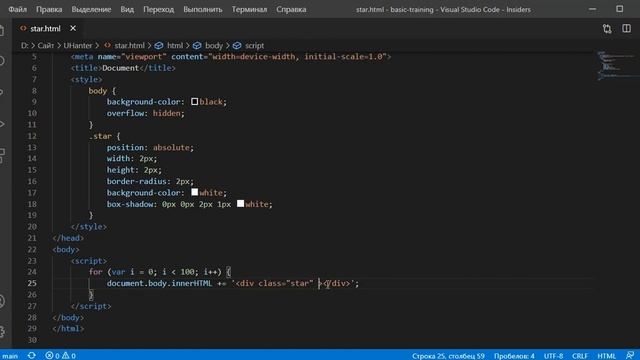Open the Файл menu

point(18,9)
